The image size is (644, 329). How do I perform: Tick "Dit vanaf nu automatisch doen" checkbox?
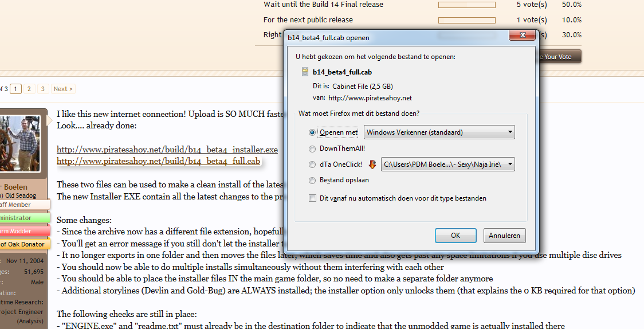312,198
